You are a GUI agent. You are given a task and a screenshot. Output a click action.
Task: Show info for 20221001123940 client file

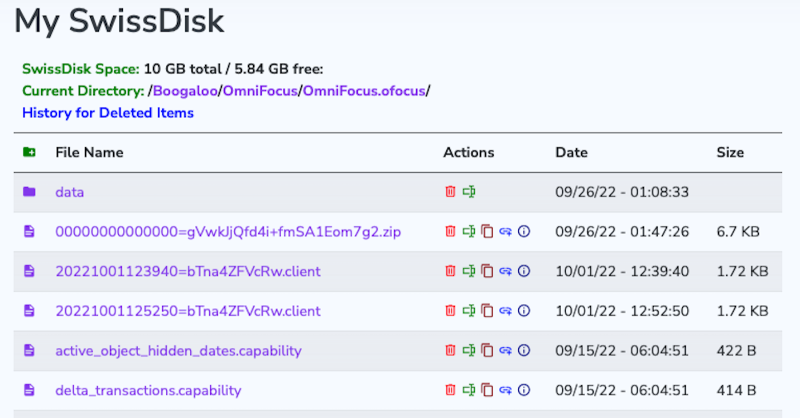click(523, 271)
